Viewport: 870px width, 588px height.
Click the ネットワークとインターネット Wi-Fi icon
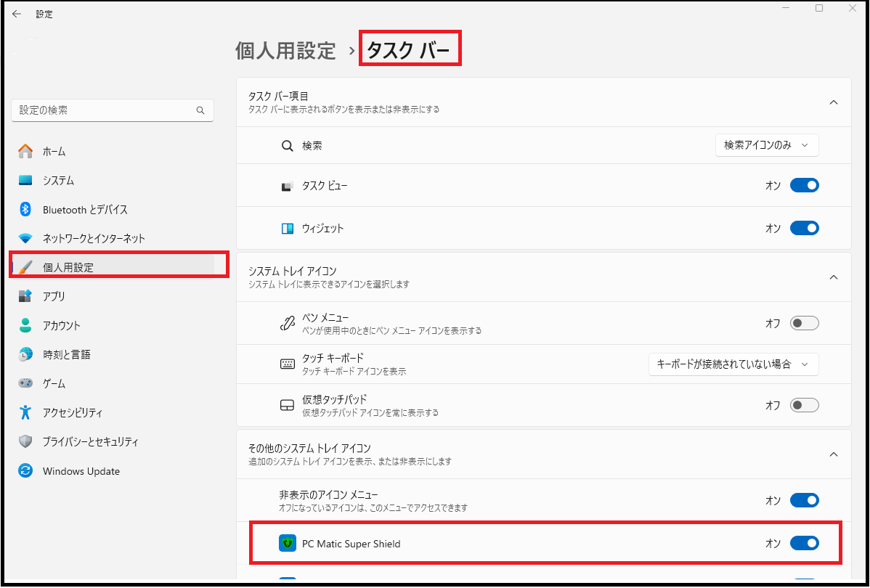25,238
